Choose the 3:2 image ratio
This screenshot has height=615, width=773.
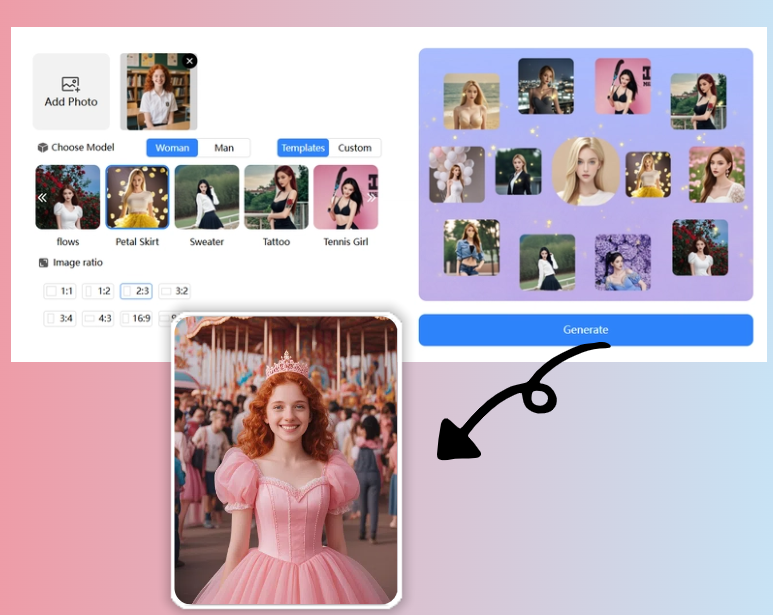point(175,291)
